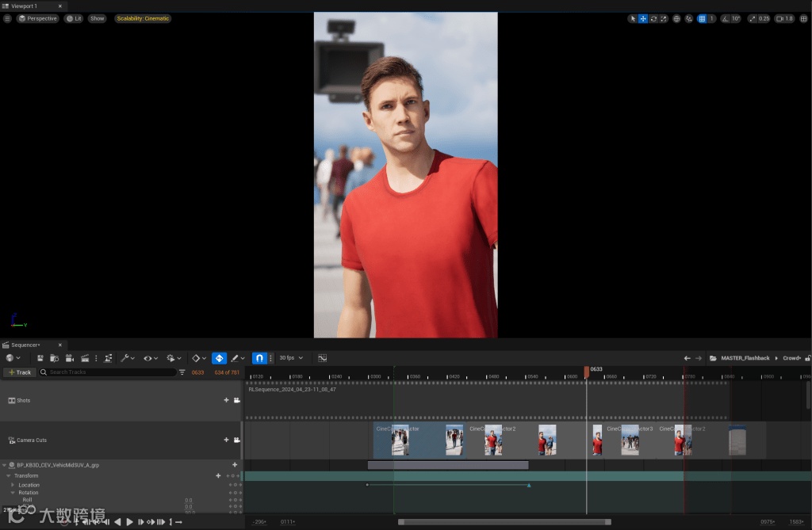The height and width of the screenshot is (530, 812).
Task: Collapse the BP_KB3D_CEV_VehicMidSUV_A_grp track
Action: pyautogui.click(x=4, y=465)
